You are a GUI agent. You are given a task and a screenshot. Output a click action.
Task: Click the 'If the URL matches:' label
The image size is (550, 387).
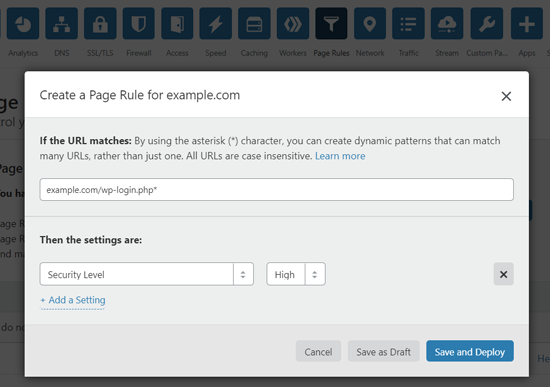coord(85,141)
